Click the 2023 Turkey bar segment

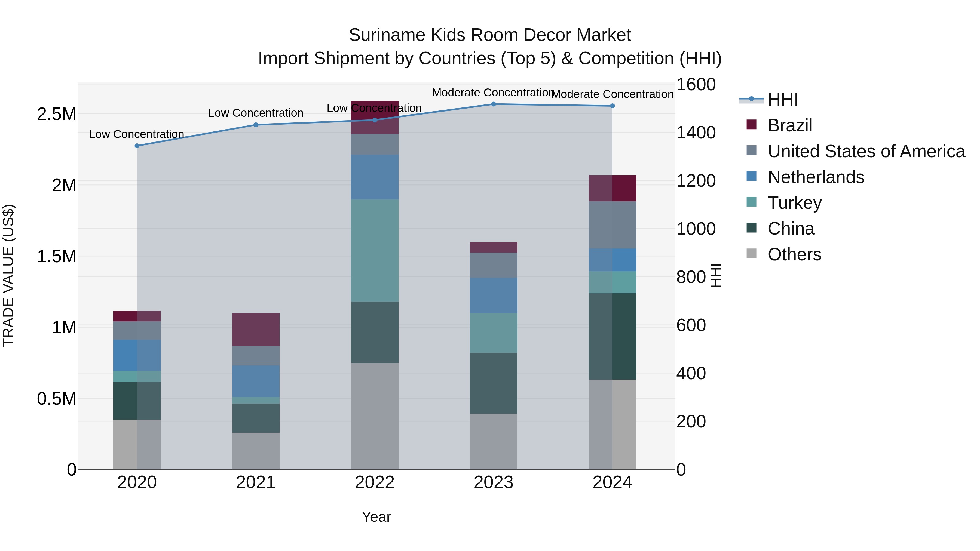coord(494,333)
